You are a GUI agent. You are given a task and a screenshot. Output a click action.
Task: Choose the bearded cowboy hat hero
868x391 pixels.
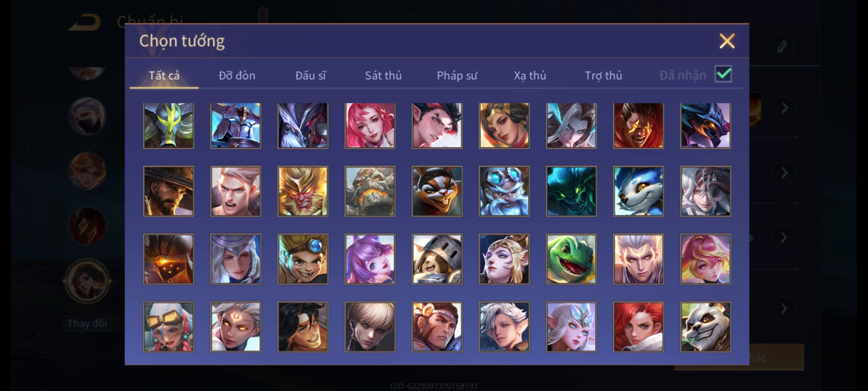pyautogui.click(x=169, y=191)
